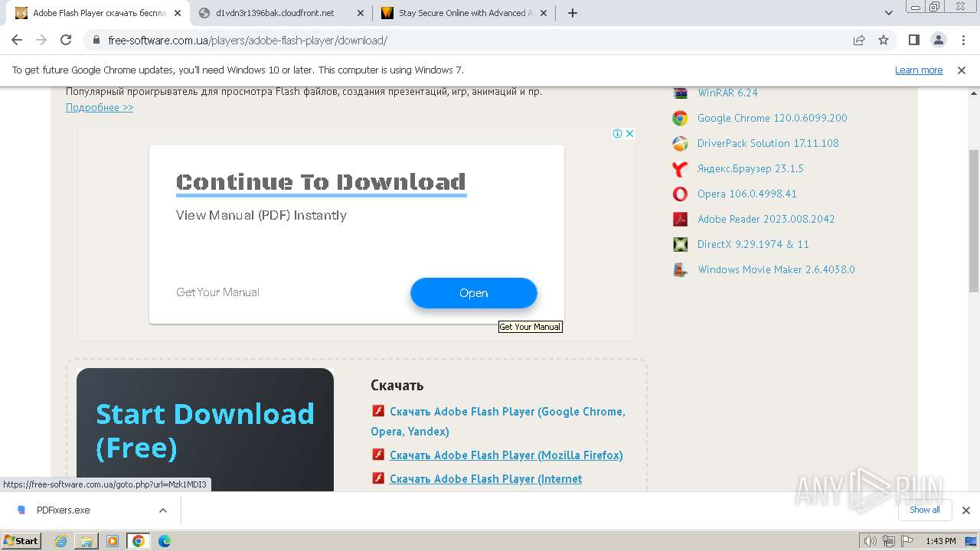Image resolution: width=980 pixels, height=551 pixels.
Task: Click the WinRAR icon in sidebar
Action: click(680, 93)
